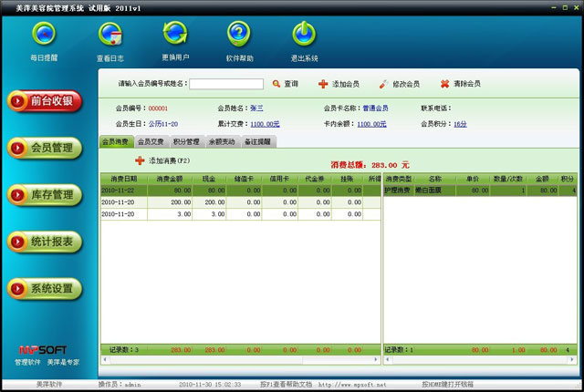
Task: Open the 库存管理 inventory management section
Action: pyautogui.click(x=44, y=195)
